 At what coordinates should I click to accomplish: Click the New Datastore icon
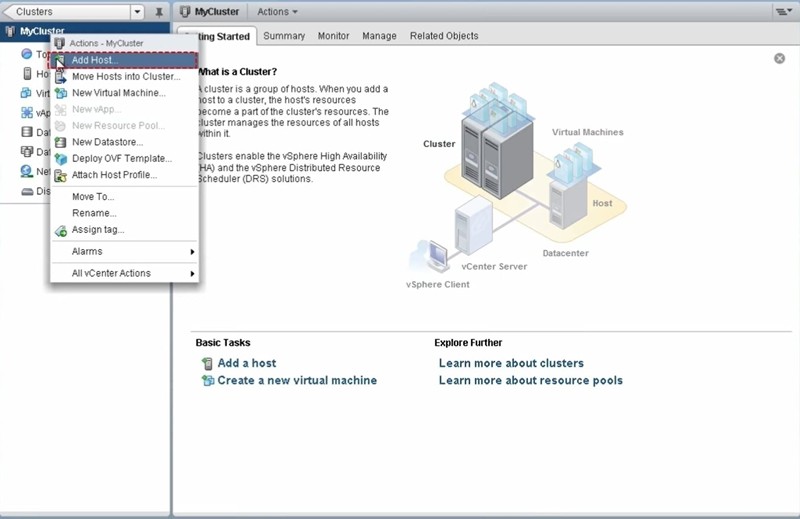61,142
